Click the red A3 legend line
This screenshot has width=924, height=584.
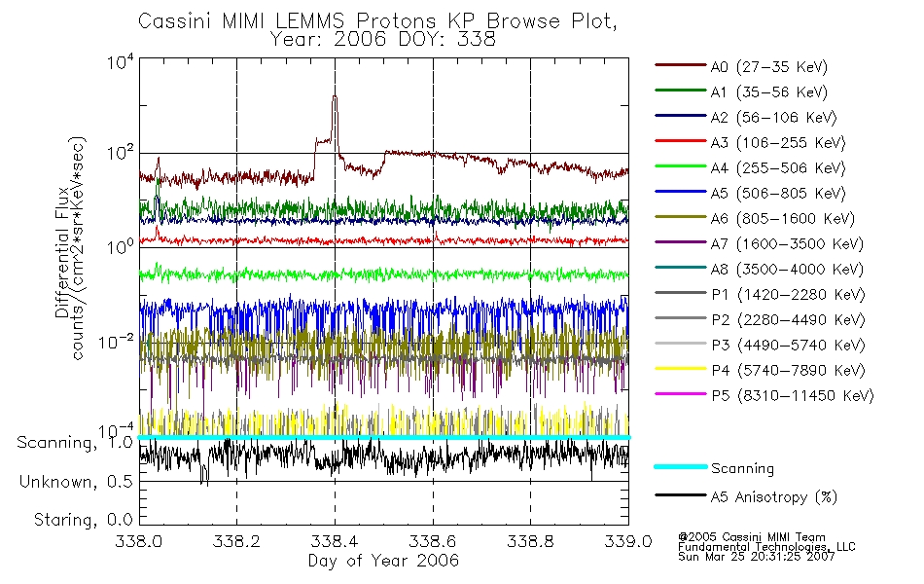pyautogui.click(x=681, y=141)
